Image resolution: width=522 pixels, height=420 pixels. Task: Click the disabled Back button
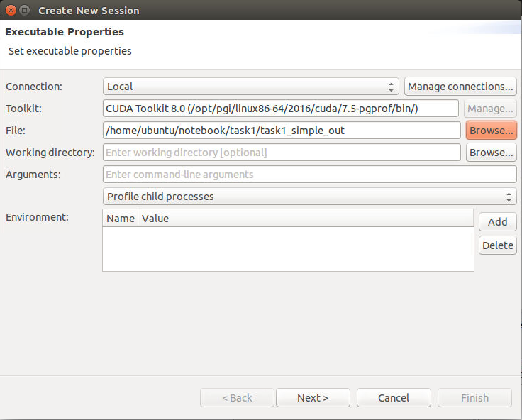237,398
